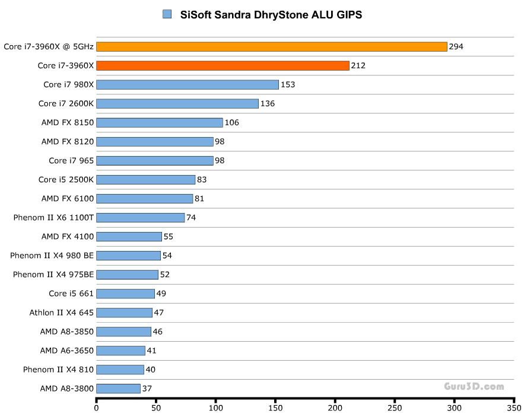
Task: Select the dark orange Core i7-3960X bar
Action: point(223,66)
